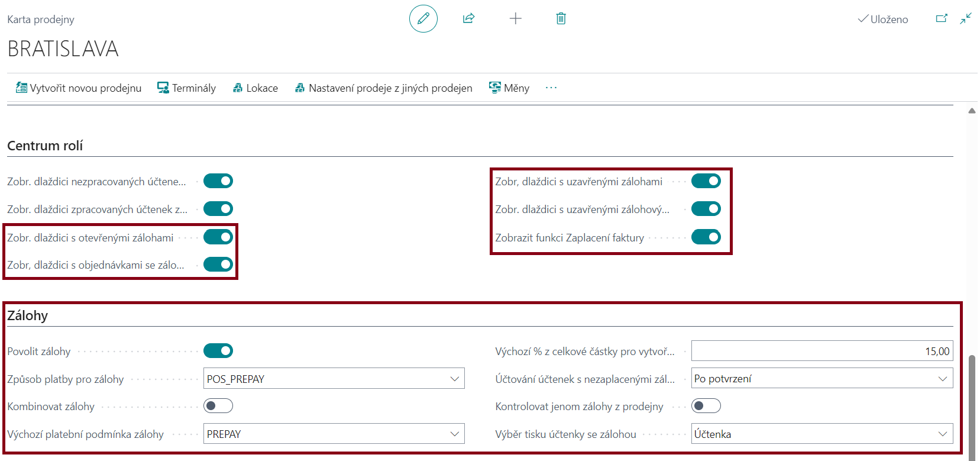Open the Terminály action
The width and height of the screenshot is (980, 461).
(187, 88)
